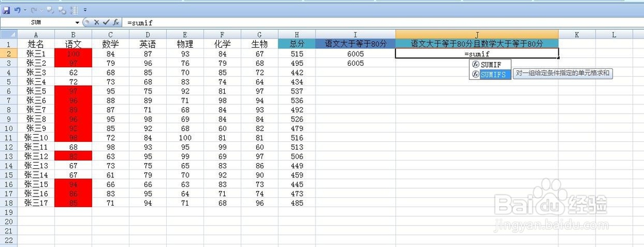Image resolution: width=644 pixels, height=247 pixels.
Task: Click header cell 语文大于等于80分
Action: point(355,44)
